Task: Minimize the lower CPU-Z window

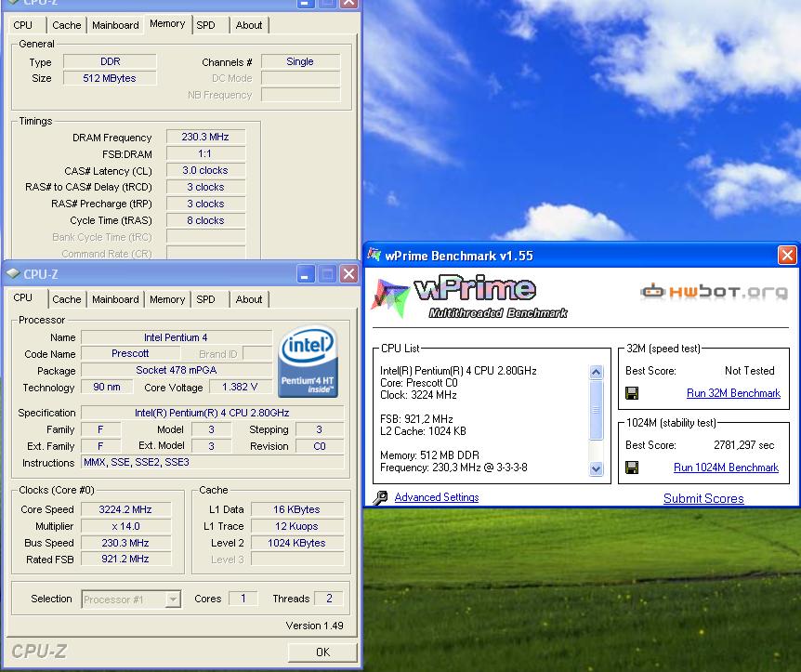Action: pyautogui.click(x=305, y=274)
